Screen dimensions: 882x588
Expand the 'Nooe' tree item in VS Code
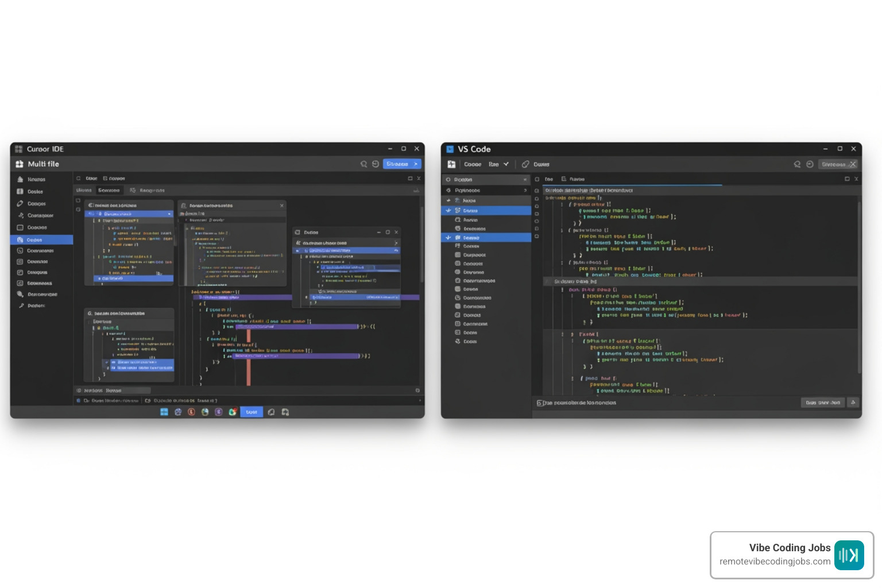pyautogui.click(x=448, y=200)
